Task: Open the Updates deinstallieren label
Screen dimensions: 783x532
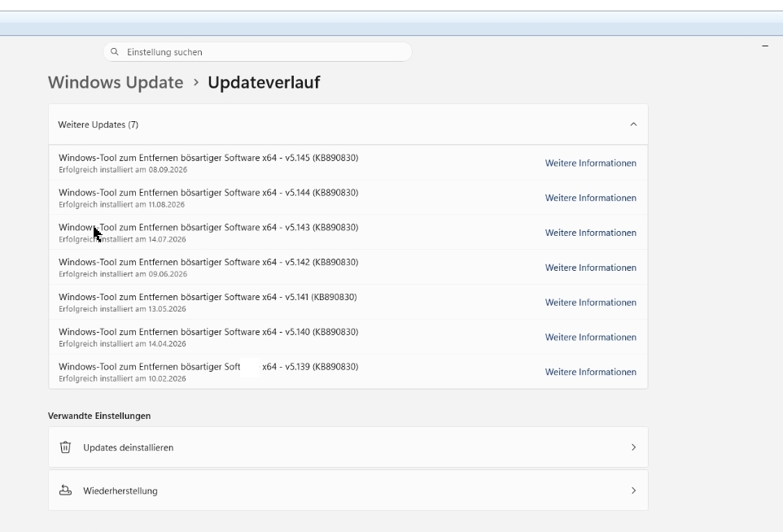Action: click(x=129, y=447)
